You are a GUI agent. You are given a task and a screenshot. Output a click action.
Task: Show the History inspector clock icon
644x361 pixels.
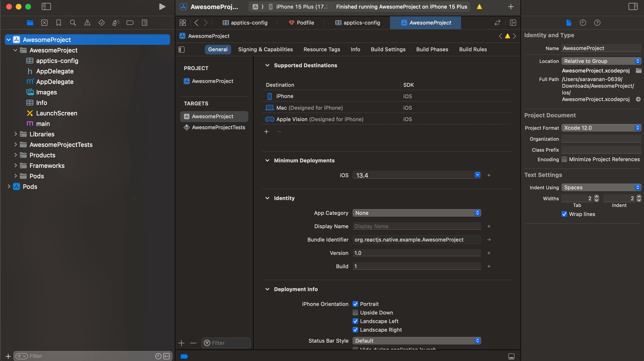click(582, 23)
